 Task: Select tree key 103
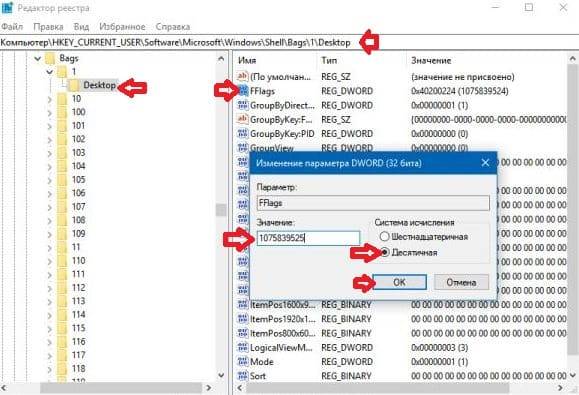78,152
